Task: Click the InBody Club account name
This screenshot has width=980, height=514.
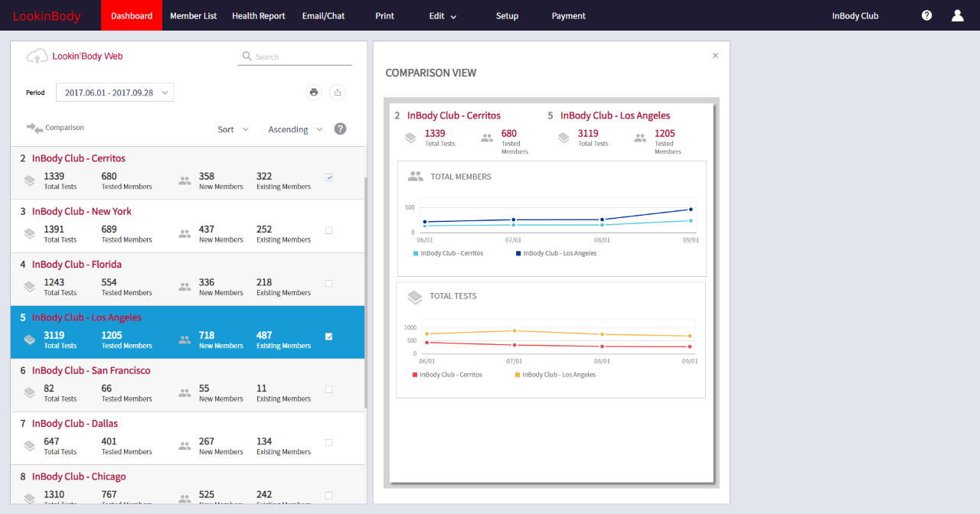Action: click(855, 15)
